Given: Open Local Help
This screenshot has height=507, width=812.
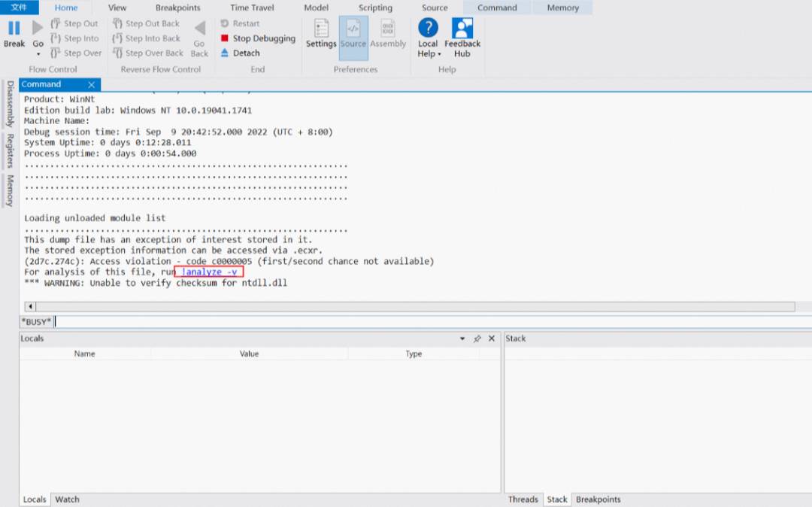Looking at the screenshot, I should (x=429, y=38).
